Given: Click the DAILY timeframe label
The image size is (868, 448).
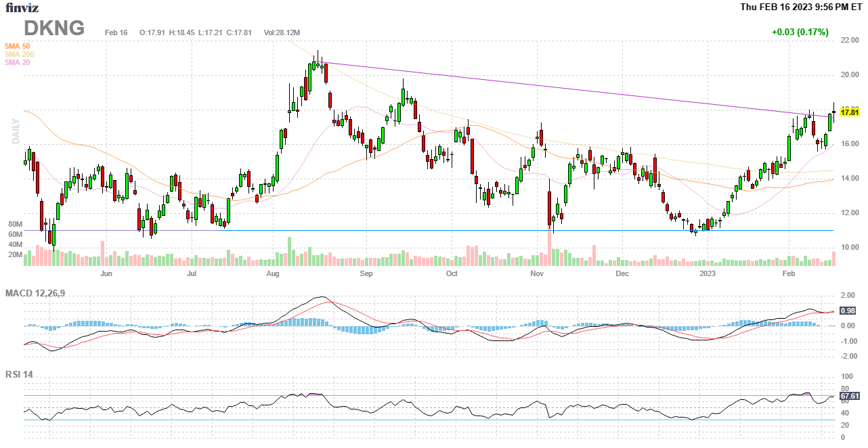Looking at the screenshot, I should (x=15, y=131).
